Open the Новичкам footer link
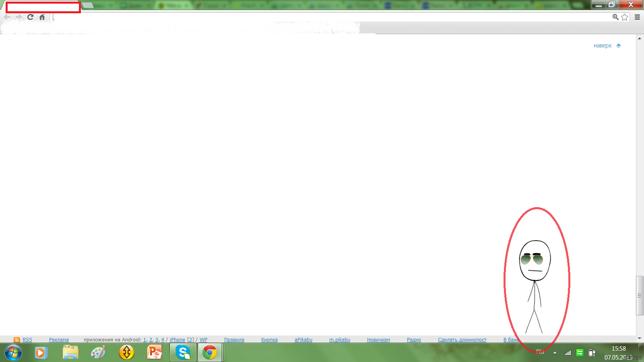 coord(378,340)
